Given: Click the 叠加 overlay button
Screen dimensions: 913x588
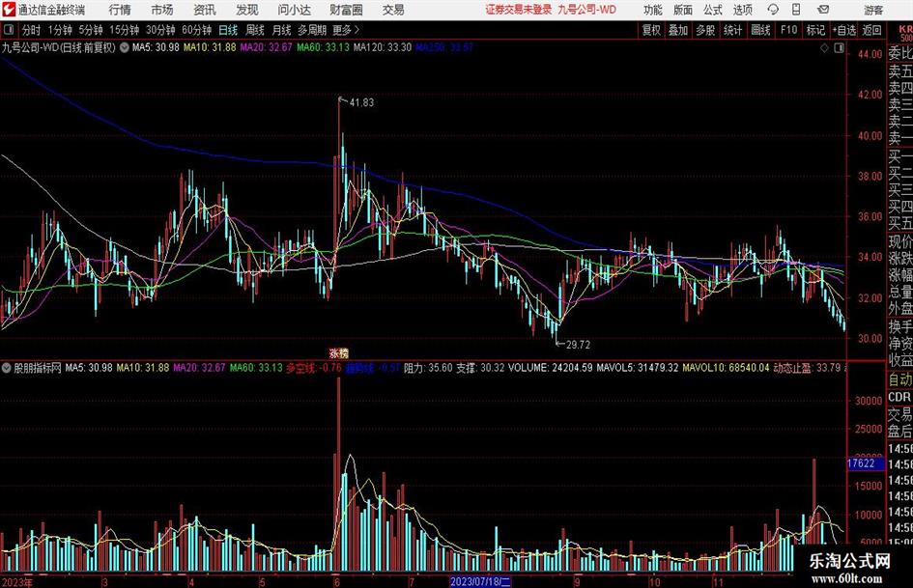Looking at the screenshot, I should (x=678, y=30).
